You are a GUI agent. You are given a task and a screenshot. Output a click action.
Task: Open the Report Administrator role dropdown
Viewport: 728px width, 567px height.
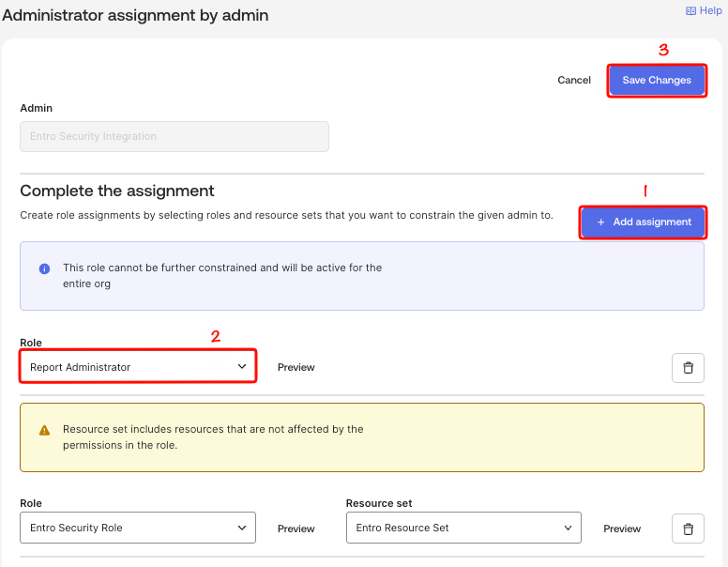(x=138, y=367)
